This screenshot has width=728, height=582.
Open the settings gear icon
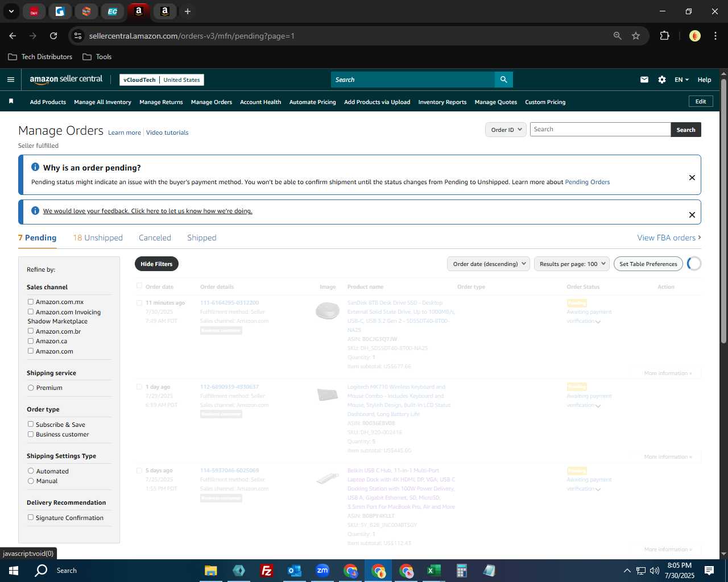point(662,80)
